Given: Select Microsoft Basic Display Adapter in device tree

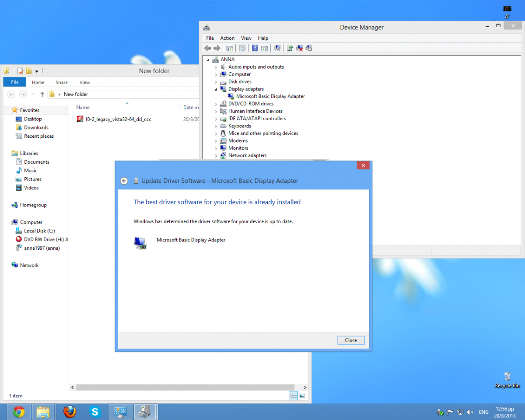Looking at the screenshot, I should pos(270,97).
